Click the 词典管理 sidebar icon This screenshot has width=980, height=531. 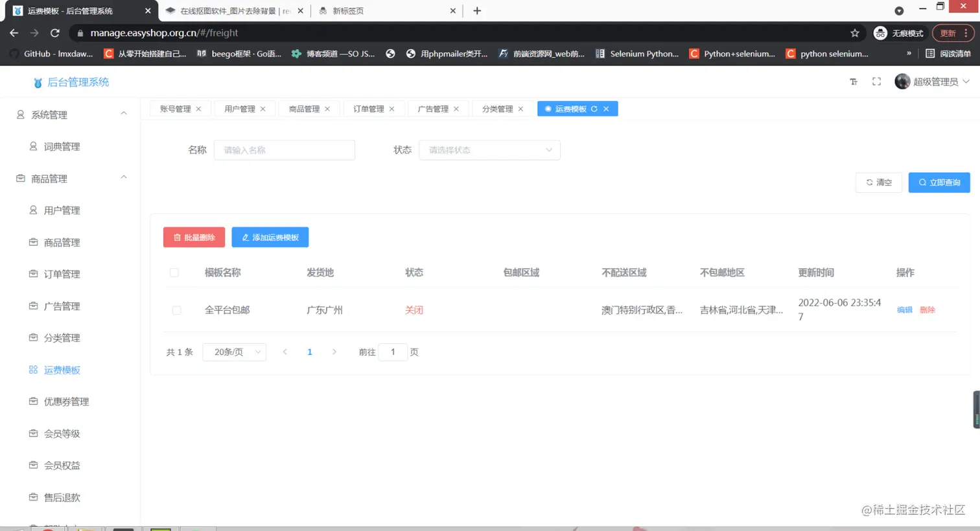[x=33, y=146]
